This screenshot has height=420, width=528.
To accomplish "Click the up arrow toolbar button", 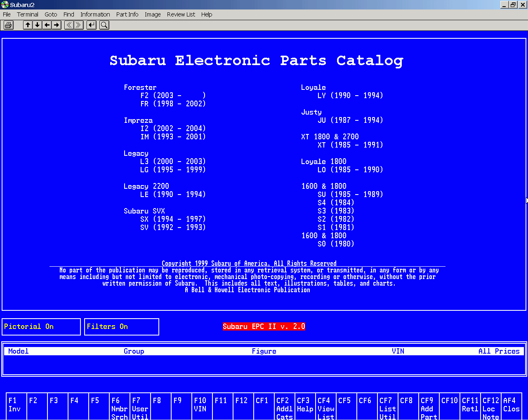I will point(28,25).
